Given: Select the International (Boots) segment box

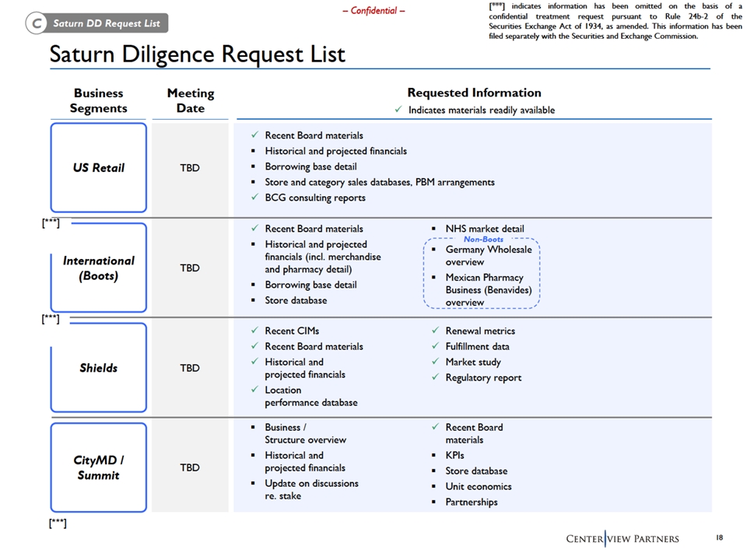Looking at the screenshot, I should (99, 268).
